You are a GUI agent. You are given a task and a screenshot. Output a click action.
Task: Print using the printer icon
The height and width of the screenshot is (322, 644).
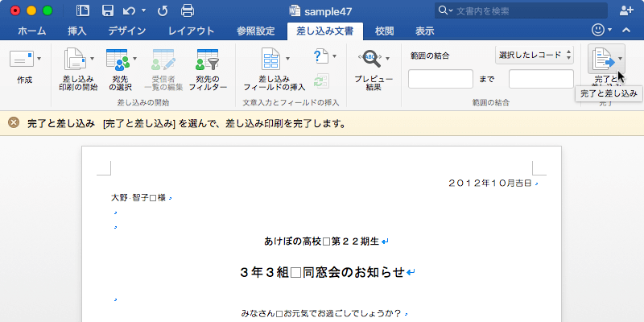coord(188,10)
